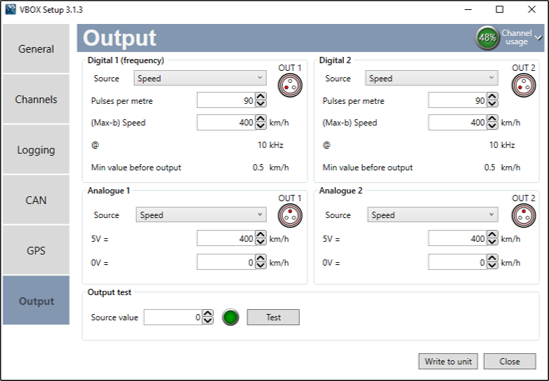Open the Logging tab
Image resolution: width=549 pixels, height=381 pixels.
pyautogui.click(x=36, y=150)
